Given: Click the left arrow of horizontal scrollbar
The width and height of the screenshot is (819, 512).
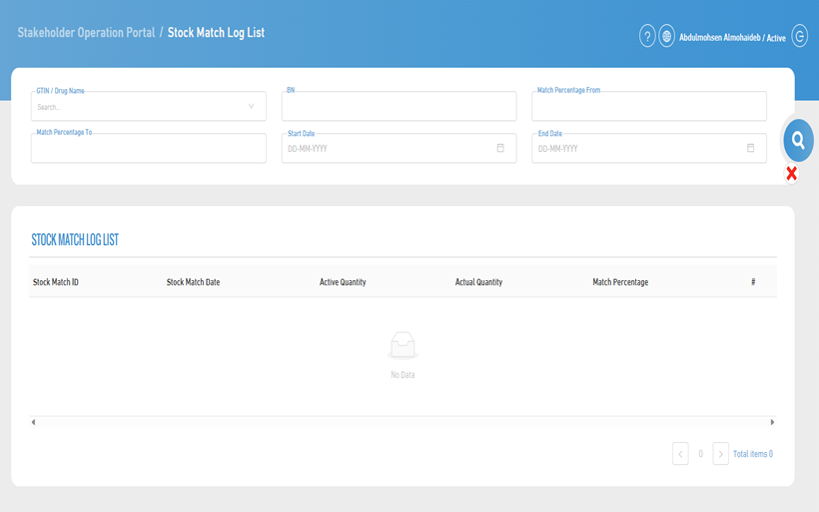Looking at the screenshot, I should pyautogui.click(x=33, y=422).
